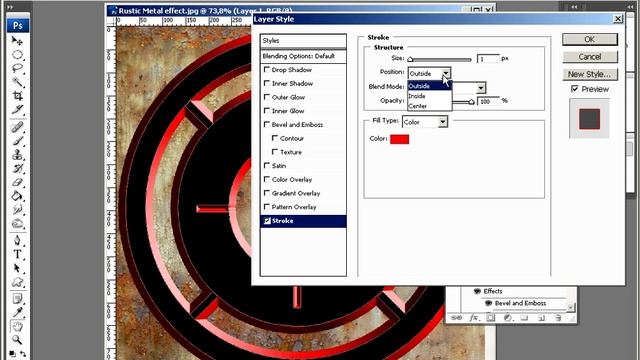This screenshot has width=640, height=360.
Task: Select the Paint Bucket tool
Action: click(x=17, y=196)
